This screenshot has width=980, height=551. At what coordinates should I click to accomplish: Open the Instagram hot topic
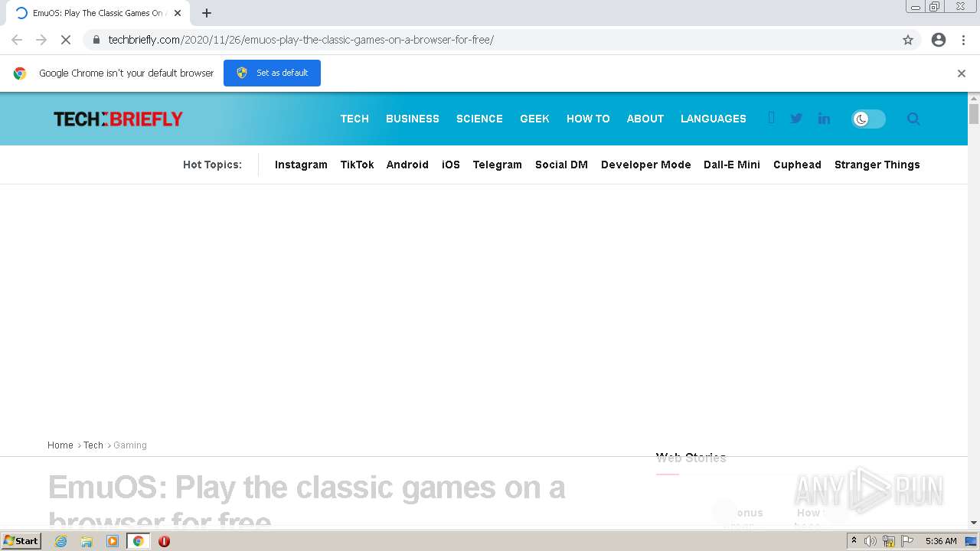tap(301, 165)
